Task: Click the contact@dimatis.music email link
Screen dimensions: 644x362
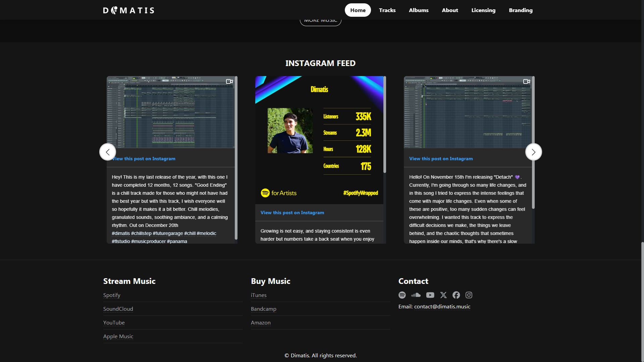Action: [x=442, y=306]
